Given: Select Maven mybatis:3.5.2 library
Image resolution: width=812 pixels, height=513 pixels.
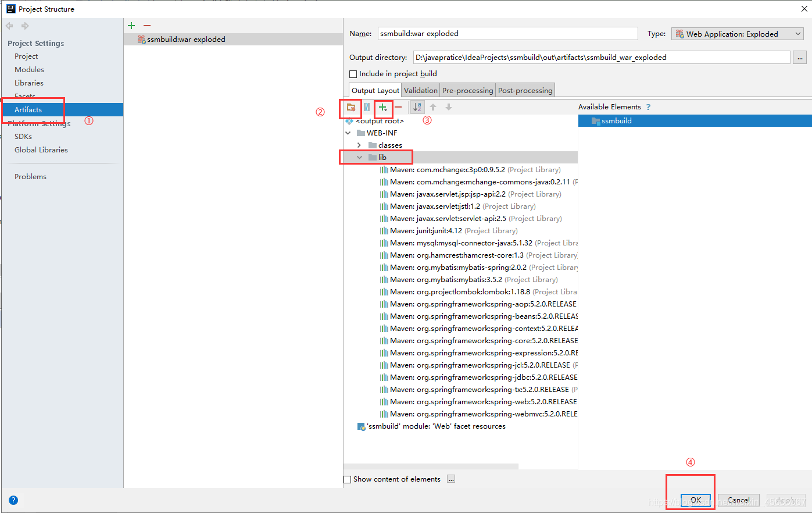Looking at the screenshot, I should (468, 280).
